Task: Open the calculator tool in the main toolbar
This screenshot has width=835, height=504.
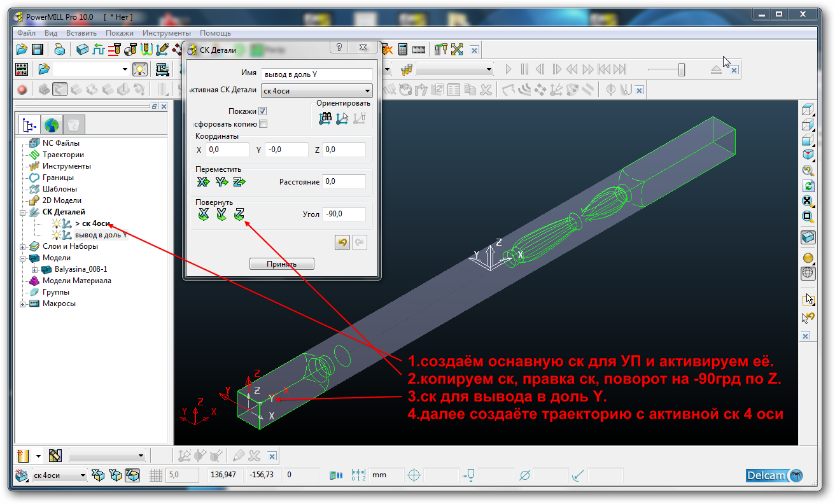Action: [402, 49]
